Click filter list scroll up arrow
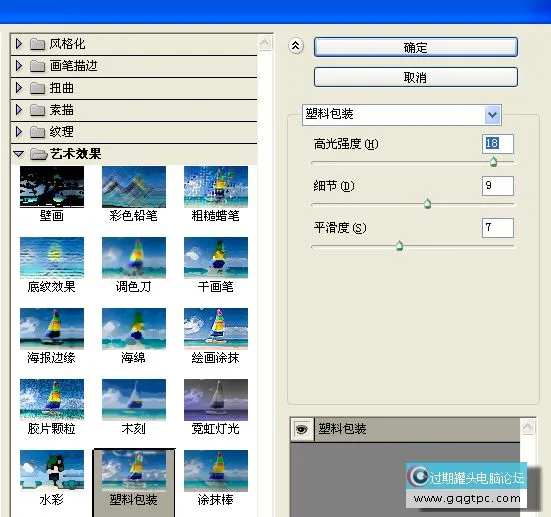Viewport: 551px width, 517px height. 265,43
